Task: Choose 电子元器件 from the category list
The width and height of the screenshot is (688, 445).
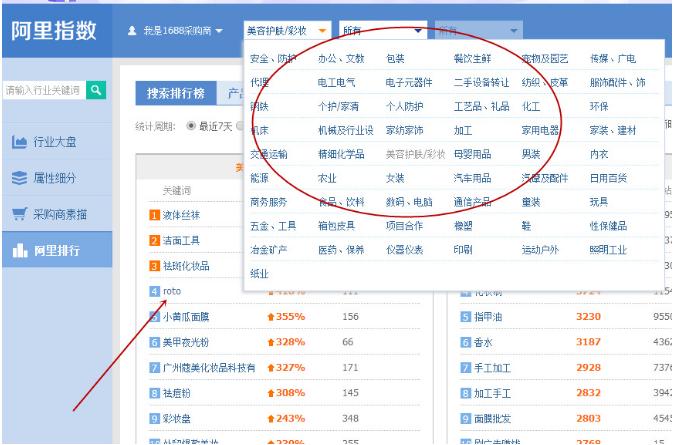Action: click(x=409, y=83)
